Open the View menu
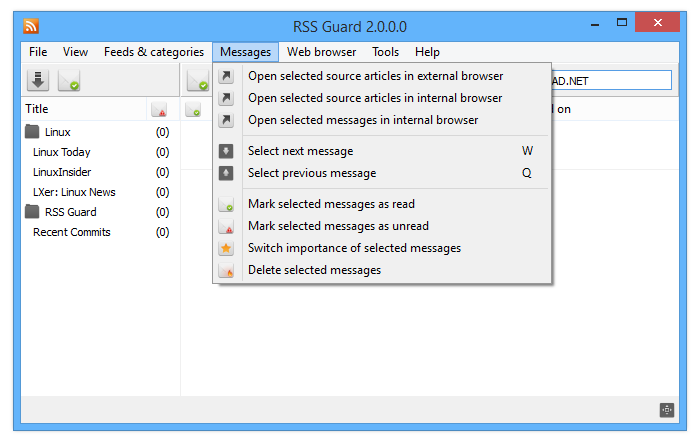The width and height of the screenshot is (698, 445). 75,52
